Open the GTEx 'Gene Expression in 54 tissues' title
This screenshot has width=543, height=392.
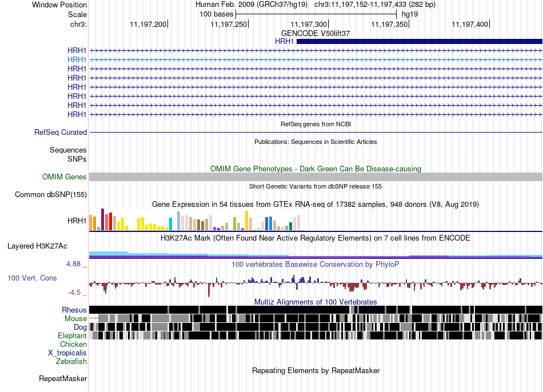point(316,205)
